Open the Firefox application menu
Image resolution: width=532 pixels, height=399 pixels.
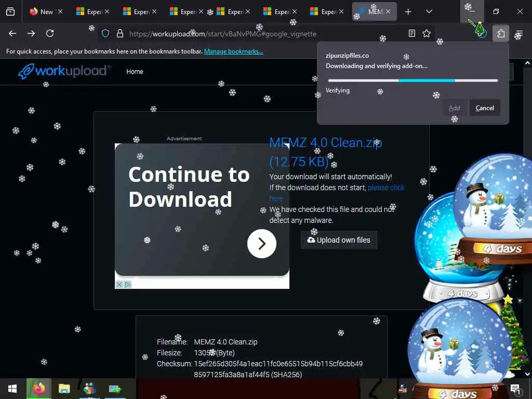(519, 33)
